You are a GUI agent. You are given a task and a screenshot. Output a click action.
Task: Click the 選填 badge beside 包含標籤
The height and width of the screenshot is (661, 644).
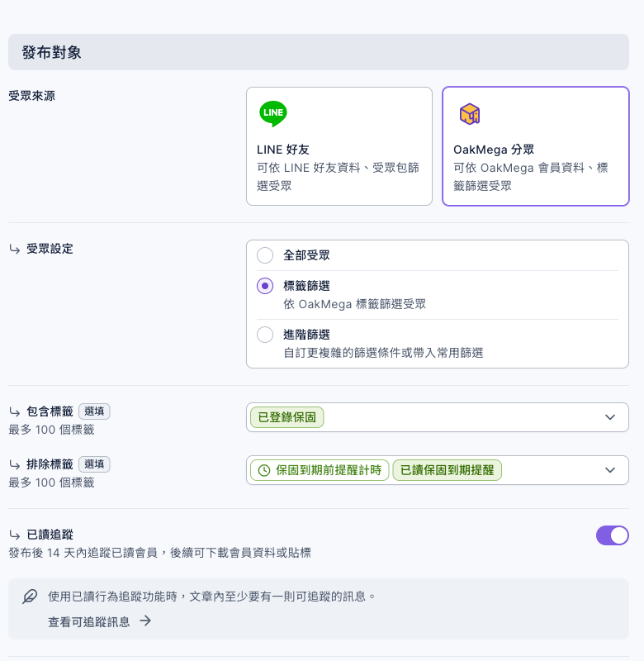94,411
